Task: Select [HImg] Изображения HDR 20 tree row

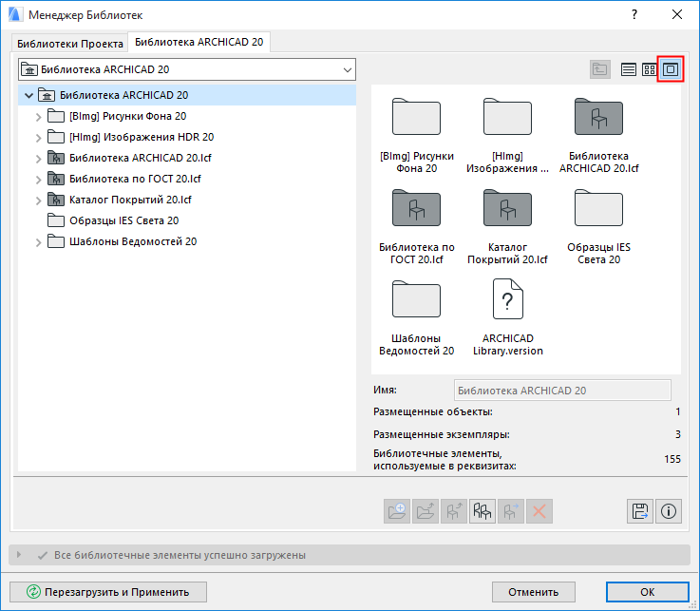Action: click(187, 137)
